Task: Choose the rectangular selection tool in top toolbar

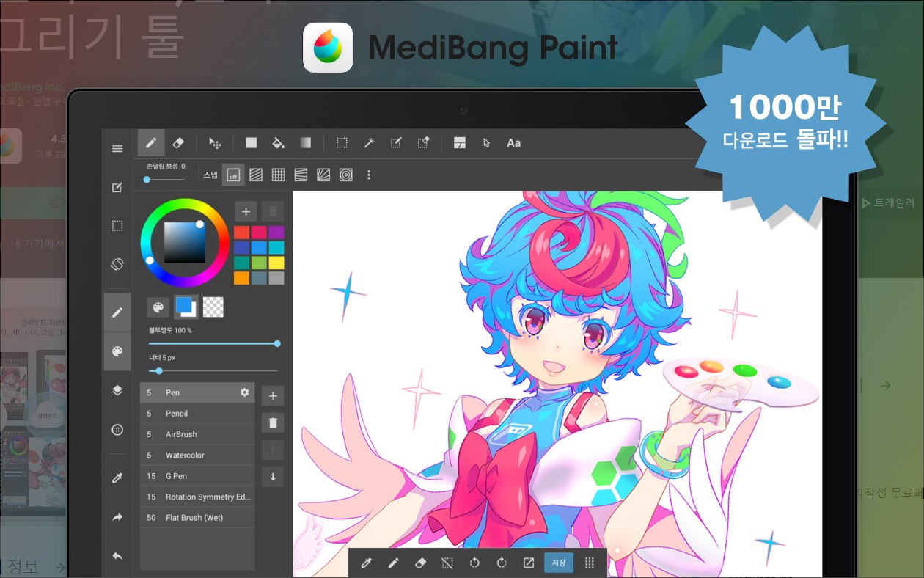Action: click(x=342, y=142)
